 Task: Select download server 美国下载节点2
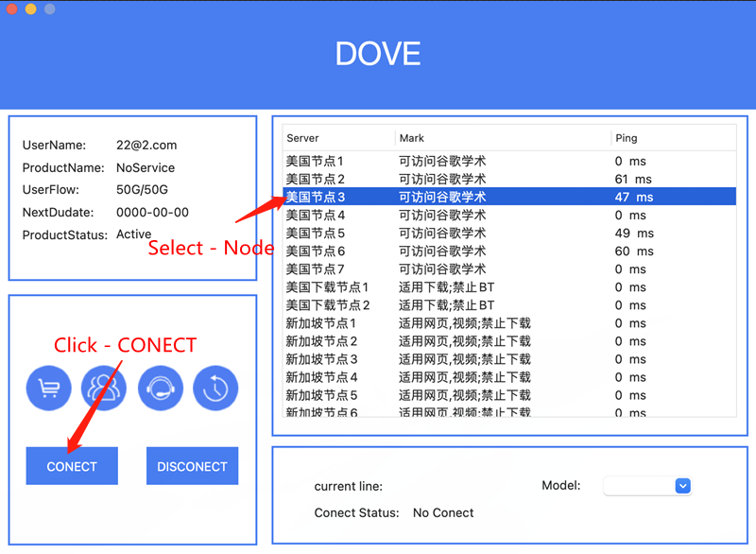[x=327, y=305]
